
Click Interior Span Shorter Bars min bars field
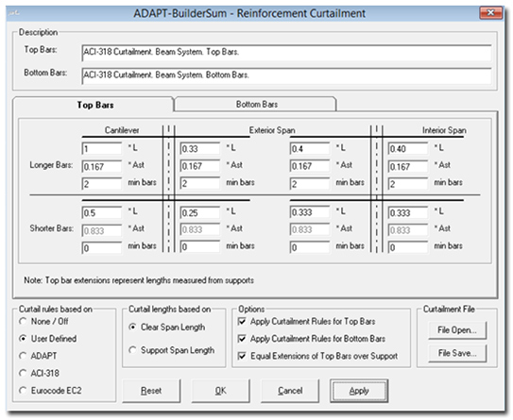point(408,247)
